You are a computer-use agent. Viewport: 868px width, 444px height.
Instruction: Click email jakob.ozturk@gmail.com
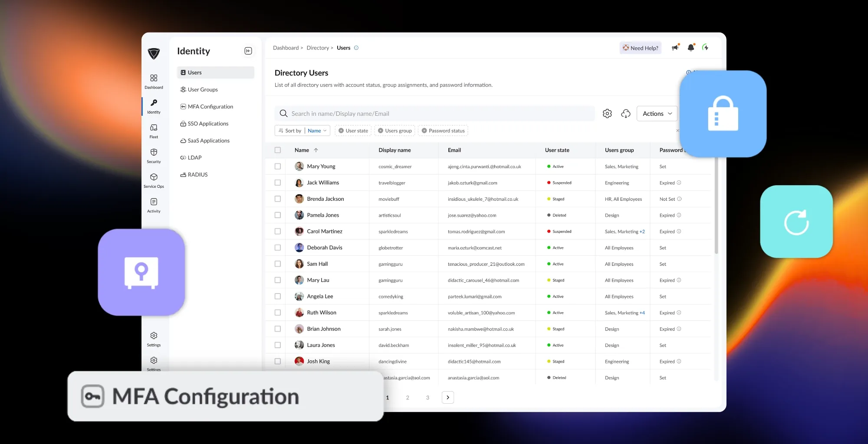click(x=472, y=183)
